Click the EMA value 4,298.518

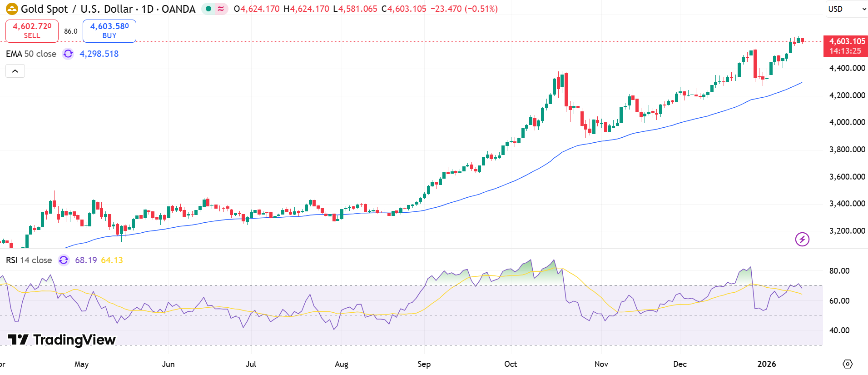[x=99, y=54]
